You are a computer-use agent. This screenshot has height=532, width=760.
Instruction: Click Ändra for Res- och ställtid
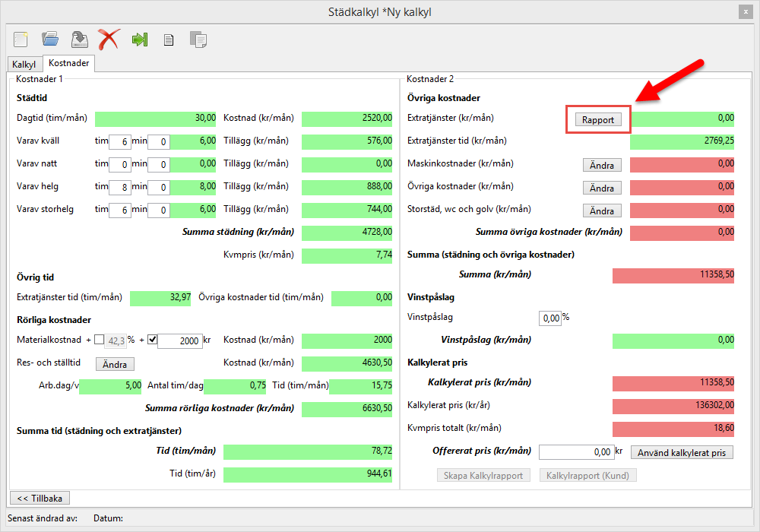(x=115, y=364)
